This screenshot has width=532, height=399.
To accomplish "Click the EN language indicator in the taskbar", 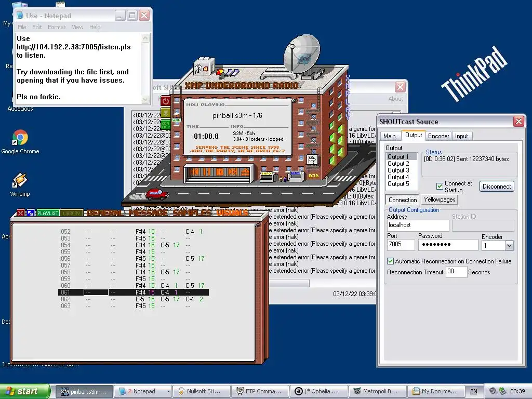I will (474, 391).
